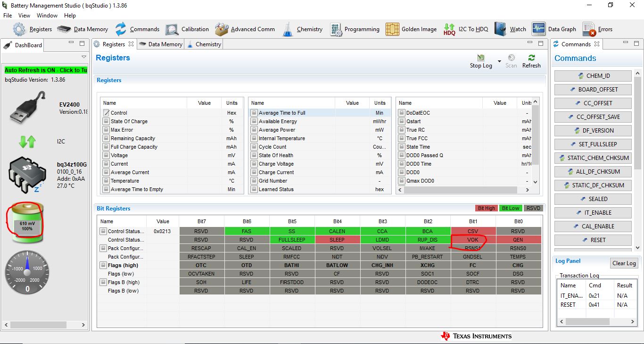The width and height of the screenshot is (644, 344).
Task: Send the STATIC_DF_CHKSUM command
Action: coord(593,185)
